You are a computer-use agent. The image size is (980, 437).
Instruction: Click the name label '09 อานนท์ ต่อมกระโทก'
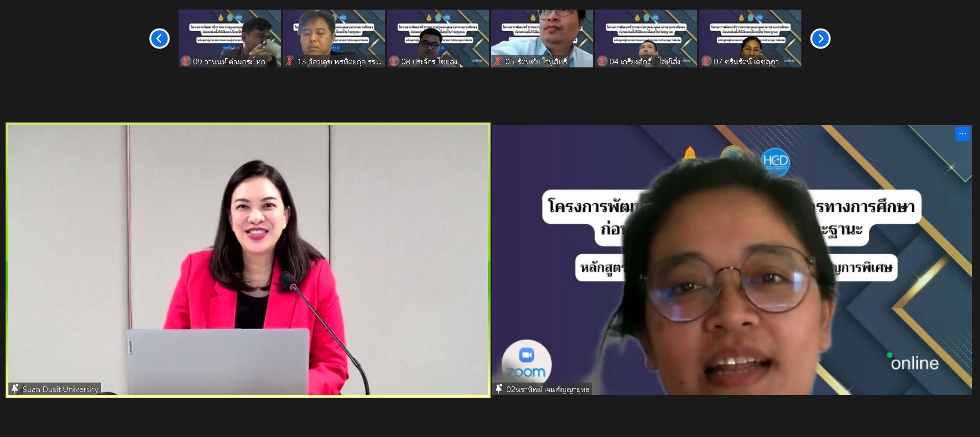tap(229, 62)
